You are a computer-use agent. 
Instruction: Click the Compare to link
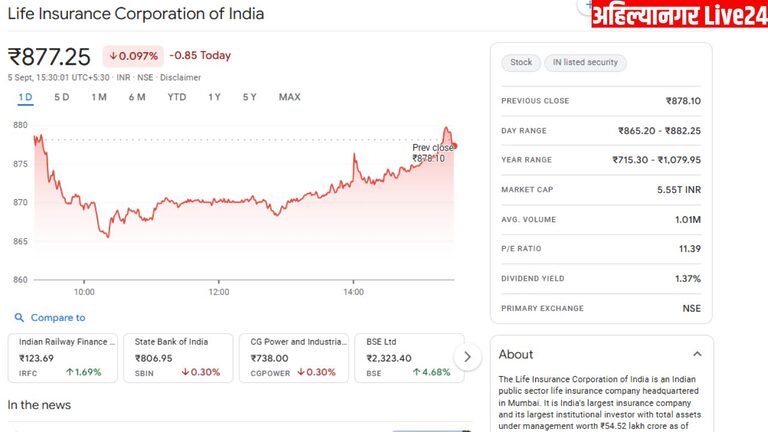click(x=58, y=318)
